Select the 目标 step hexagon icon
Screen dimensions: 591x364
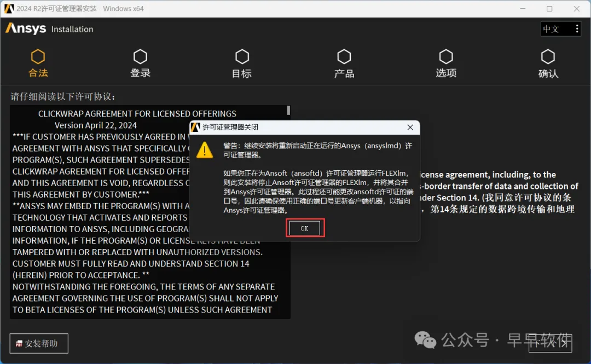pyautogui.click(x=242, y=57)
